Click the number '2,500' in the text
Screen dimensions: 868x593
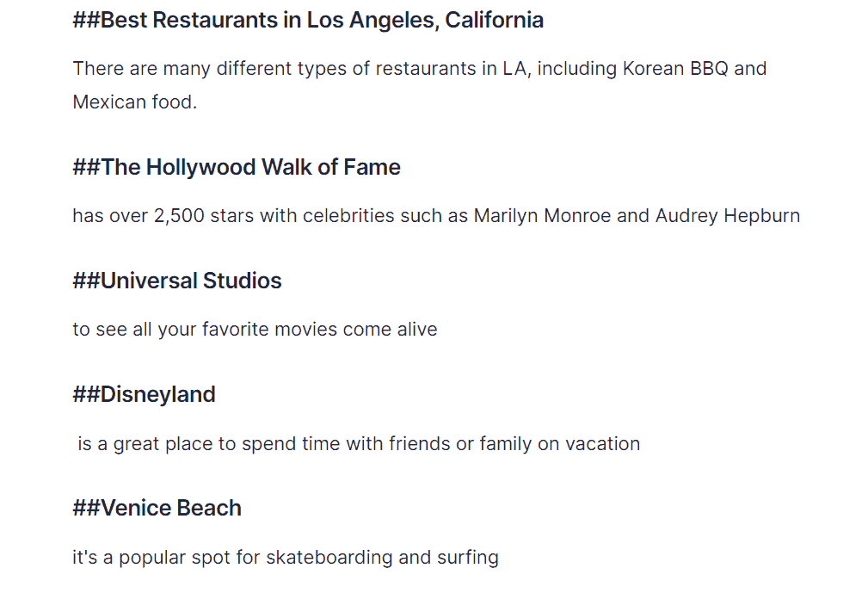179,216
